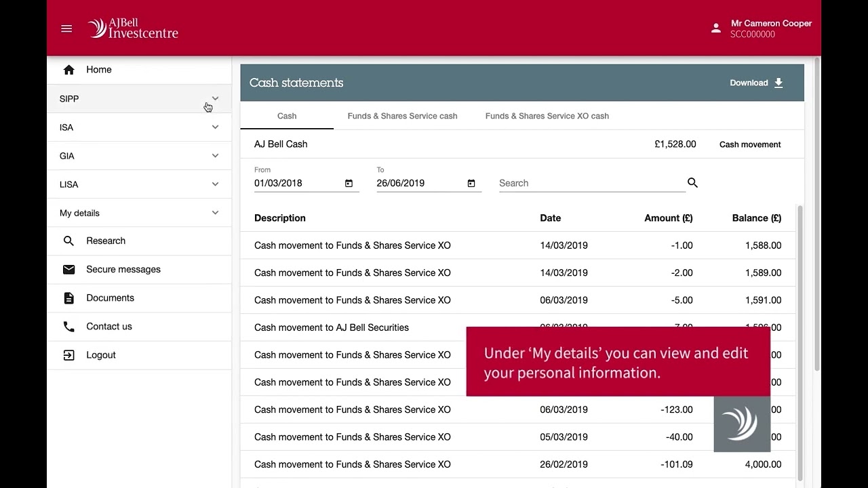Click the Amount (£) column header
This screenshot has width=868, height=488.
click(668, 218)
